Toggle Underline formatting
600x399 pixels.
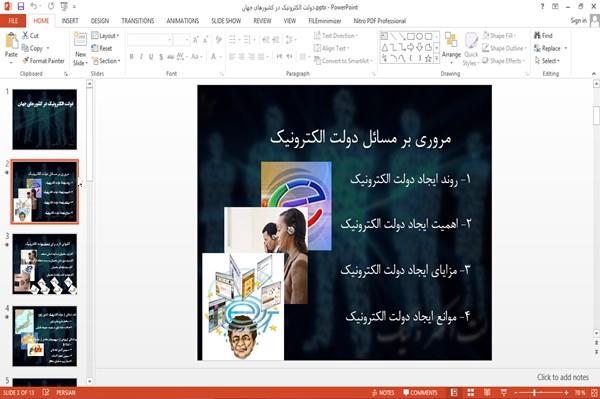click(x=151, y=57)
